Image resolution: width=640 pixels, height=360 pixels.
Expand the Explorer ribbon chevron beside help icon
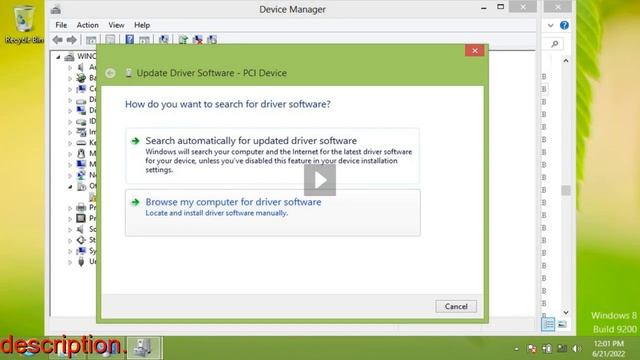[550, 25]
